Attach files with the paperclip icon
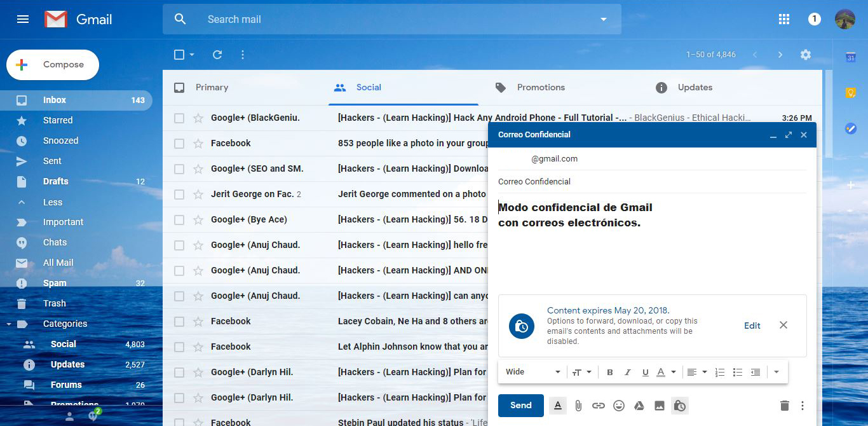 tap(578, 406)
